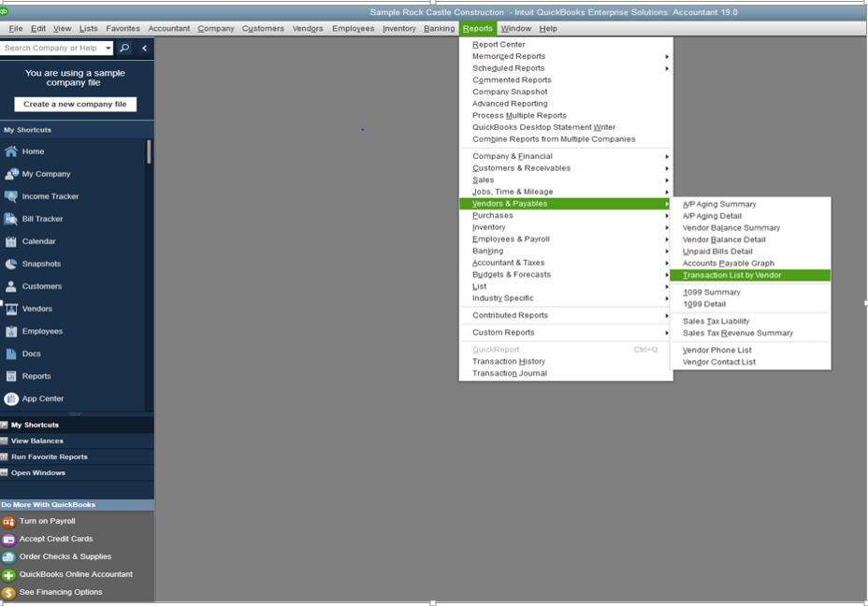Image resolution: width=868 pixels, height=606 pixels.
Task: Click Do More With QuickBooks header
Action: [x=77, y=505]
